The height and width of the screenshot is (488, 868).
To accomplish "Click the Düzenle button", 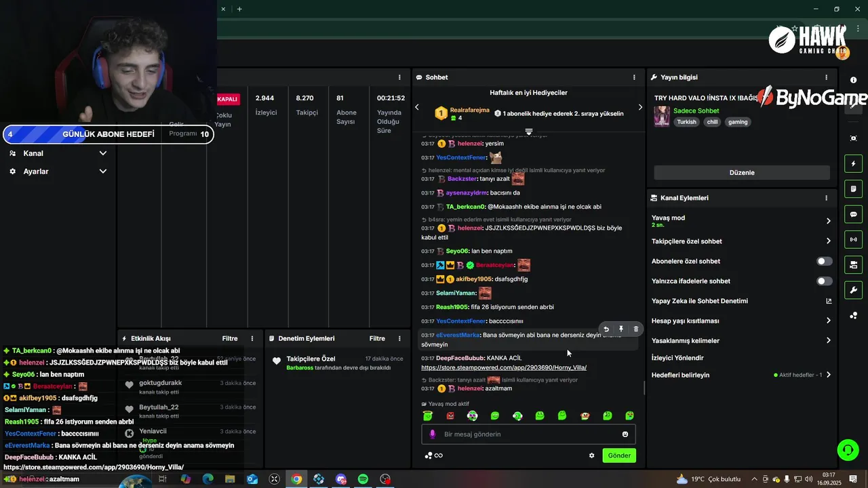I will [742, 172].
